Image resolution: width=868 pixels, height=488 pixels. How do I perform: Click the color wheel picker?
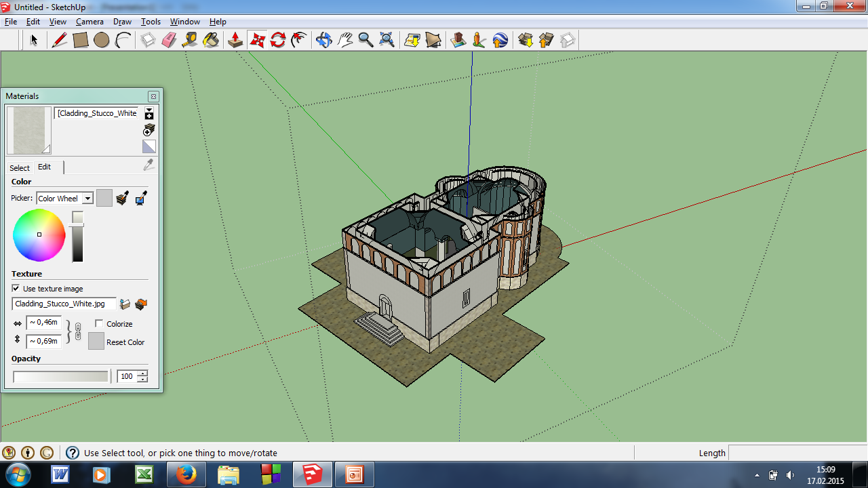click(x=39, y=235)
